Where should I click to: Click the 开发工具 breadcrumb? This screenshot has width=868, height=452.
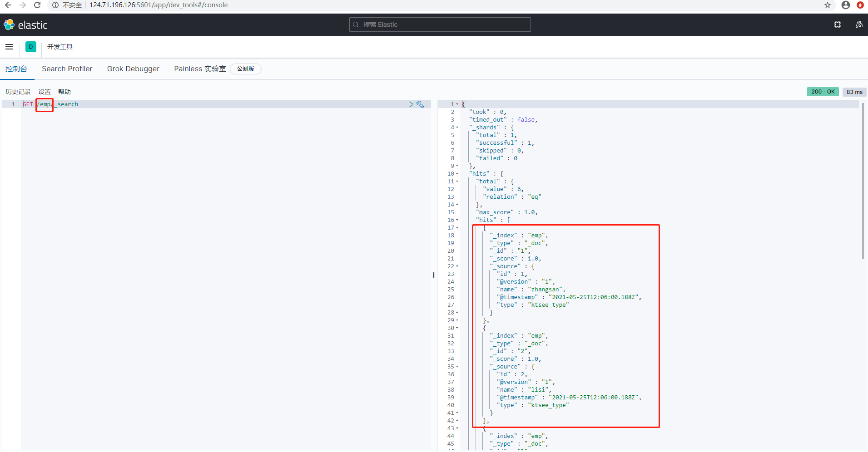[x=60, y=47]
